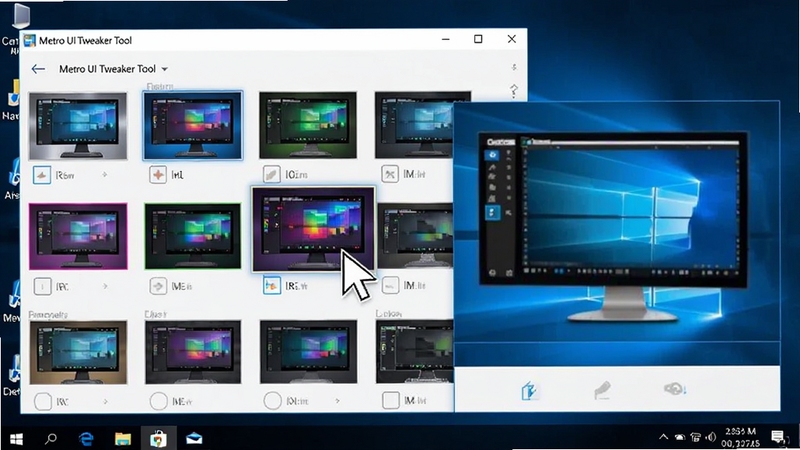Select the silver-framed theme thumbnail
Viewport: 800px width, 450px height.
click(x=78, y=126)
